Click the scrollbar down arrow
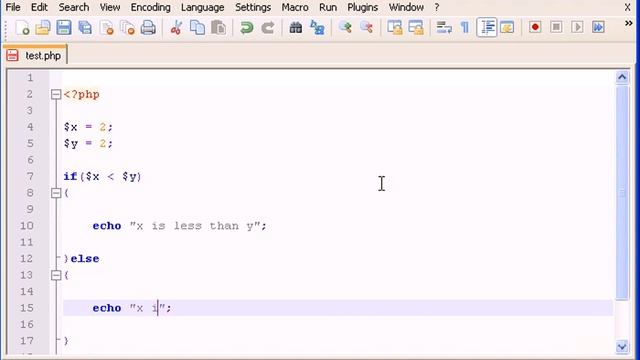The image size is (640, 360). [622, 347]
